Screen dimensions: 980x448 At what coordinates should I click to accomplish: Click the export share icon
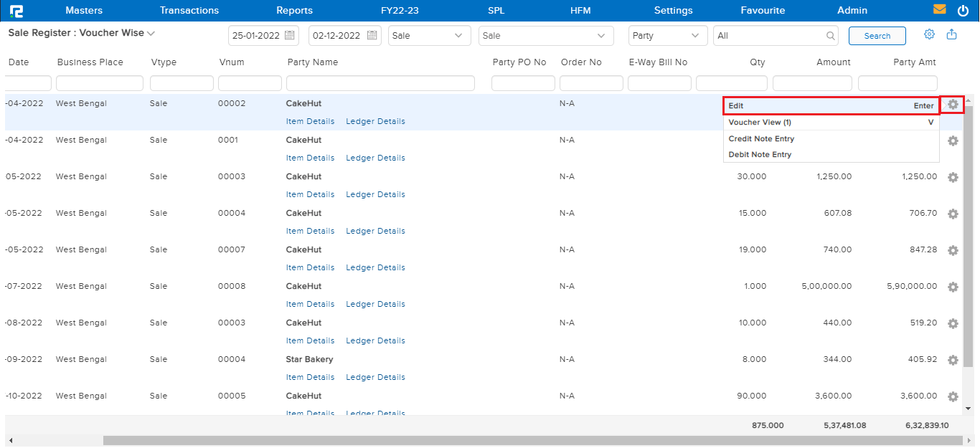[951, 34]
